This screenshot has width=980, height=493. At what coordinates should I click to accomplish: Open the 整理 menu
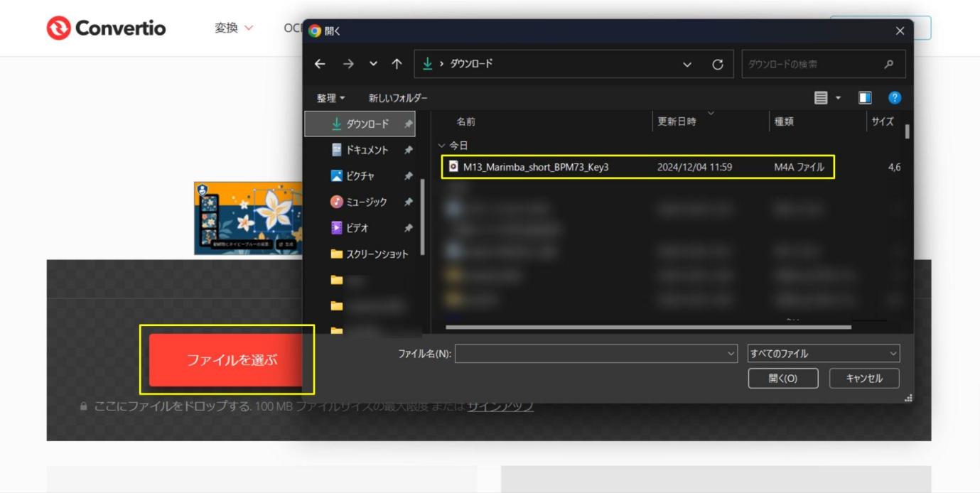pos(330,98)
